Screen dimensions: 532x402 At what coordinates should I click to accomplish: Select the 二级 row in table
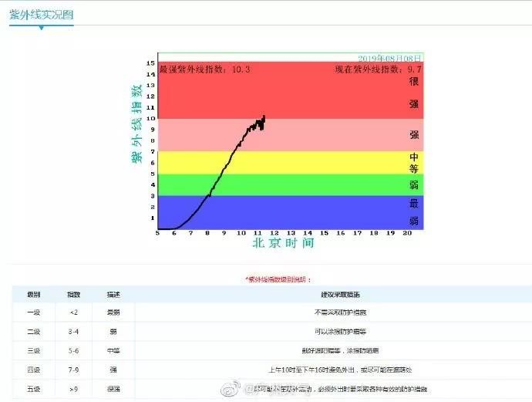coord(34,332)
